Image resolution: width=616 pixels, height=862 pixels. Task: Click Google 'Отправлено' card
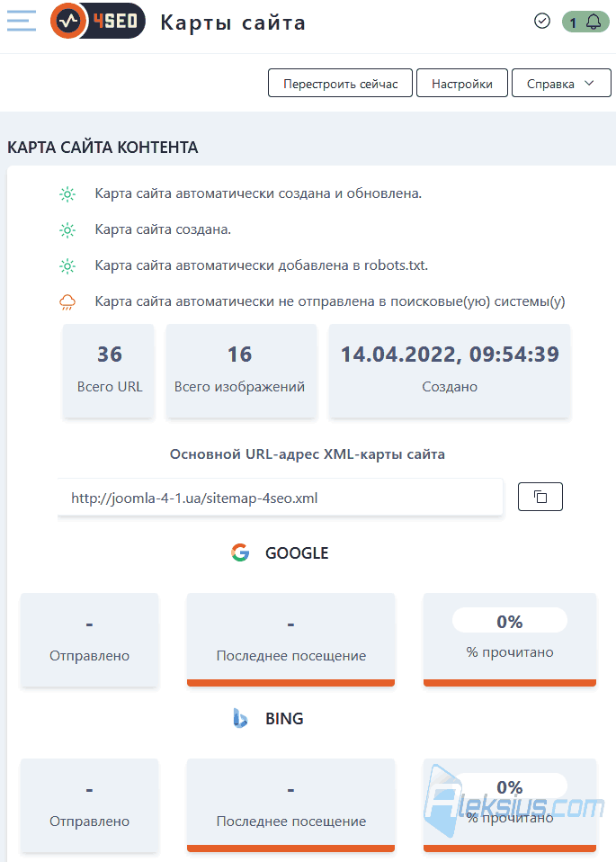click(x=90, y=640)
